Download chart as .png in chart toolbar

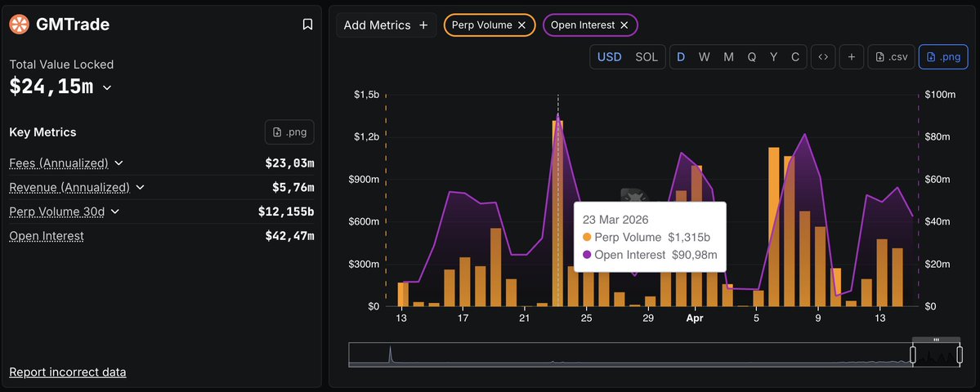(942, 57)
